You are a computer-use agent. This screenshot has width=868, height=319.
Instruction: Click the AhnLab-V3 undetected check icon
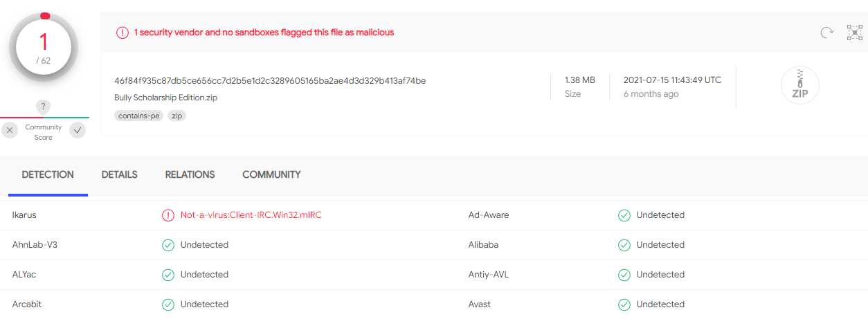tap(168, 245)
